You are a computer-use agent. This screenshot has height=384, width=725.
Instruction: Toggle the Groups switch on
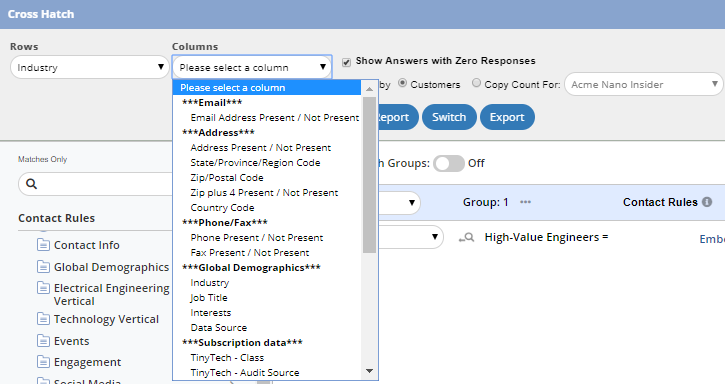[449, 163]
